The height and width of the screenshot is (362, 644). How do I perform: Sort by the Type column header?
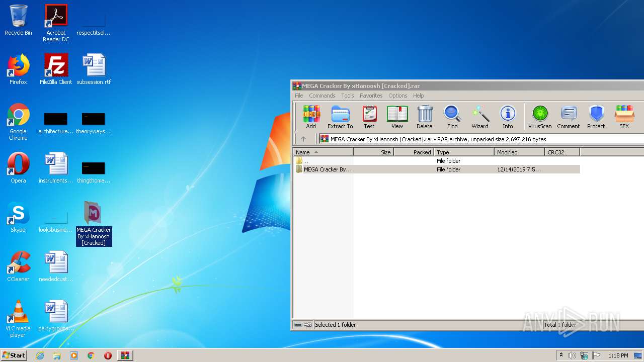[464, 152]
